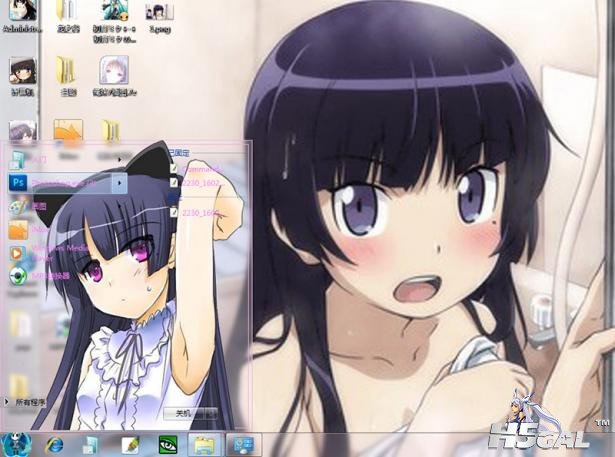The width and height of the screenshot is (615, 457).
Task: Launch Internet Explorer from the taskbar
Action: tap(54, 445)
